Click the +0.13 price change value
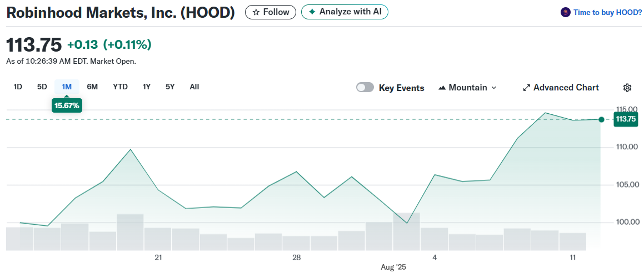 (82, 45)
